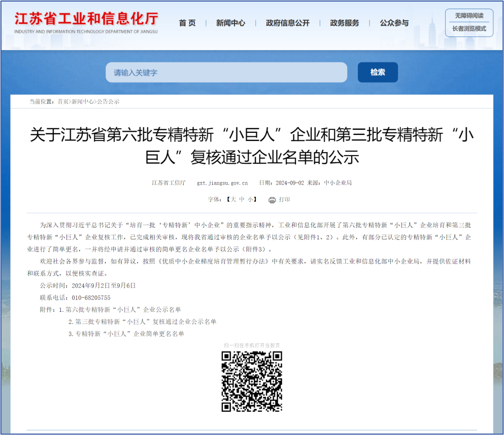Image resolution: width=504 pixels, height=435 pixels.
Task: Switch to 长者浏览模式 elder browsing mode
Action: click(x=469, y=29)
